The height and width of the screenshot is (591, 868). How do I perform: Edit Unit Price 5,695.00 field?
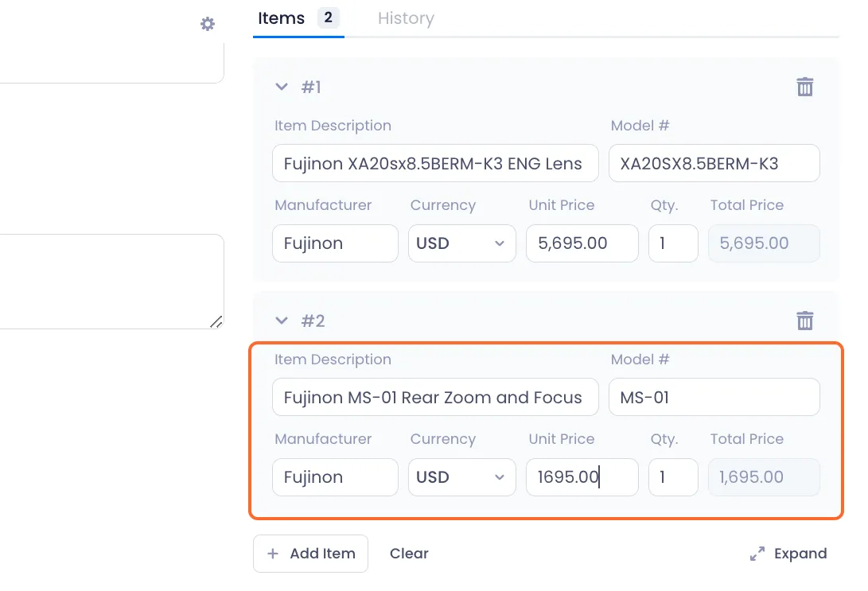(582, 243)
